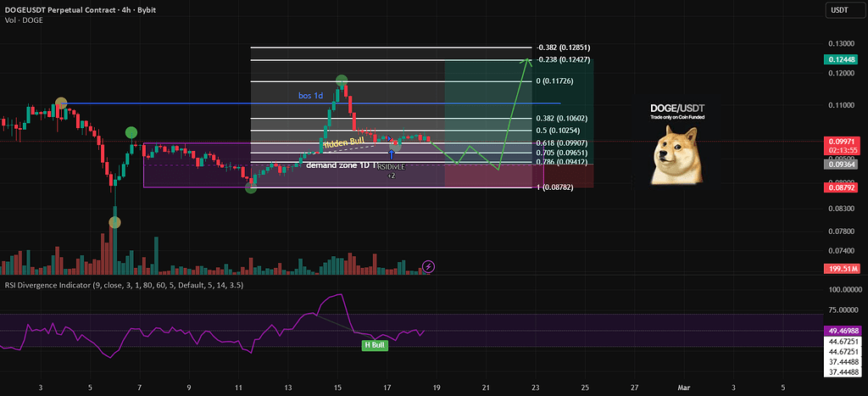Click the yellow circle at the lowest wick
868x396 pixels.
click(x=114, y=222)
